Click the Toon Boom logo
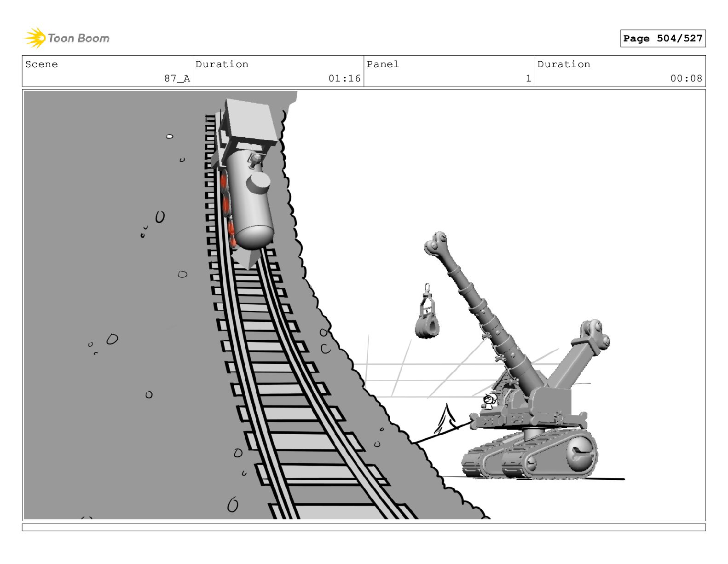 pyautogui.click(x=67, y=38)
